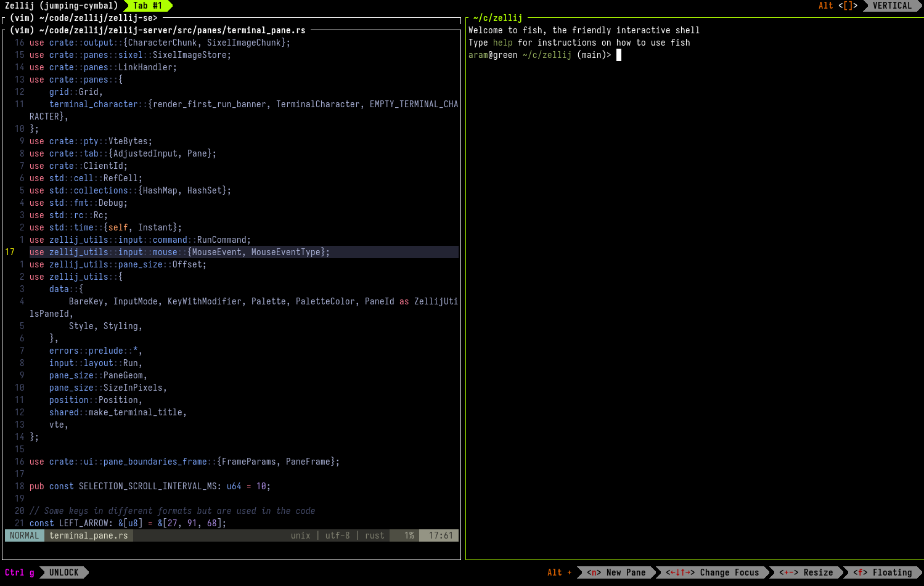Focus the fish shell prompt cursor
Image resolution: width=924 pixels, height=586 pixels.
pyautogui.click(x=619, y=55)
